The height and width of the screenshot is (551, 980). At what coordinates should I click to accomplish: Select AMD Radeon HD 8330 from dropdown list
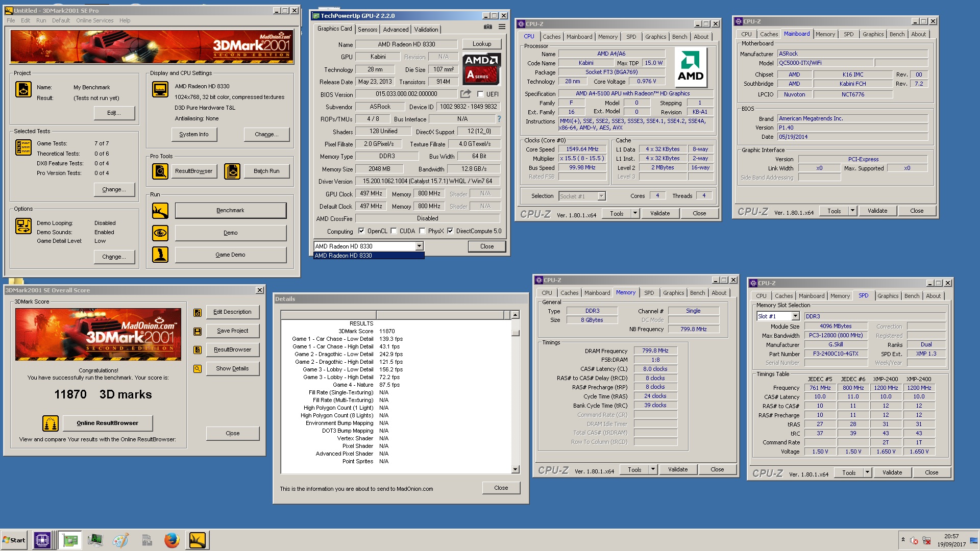(369, 256)
